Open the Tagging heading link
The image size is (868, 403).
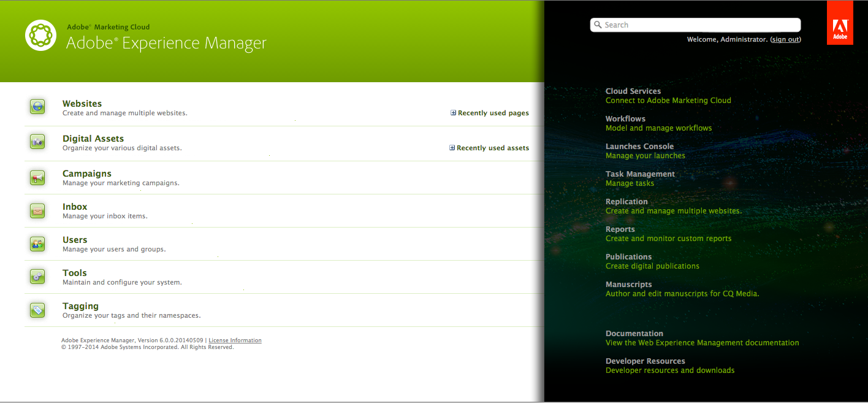[x=80, y=306]
